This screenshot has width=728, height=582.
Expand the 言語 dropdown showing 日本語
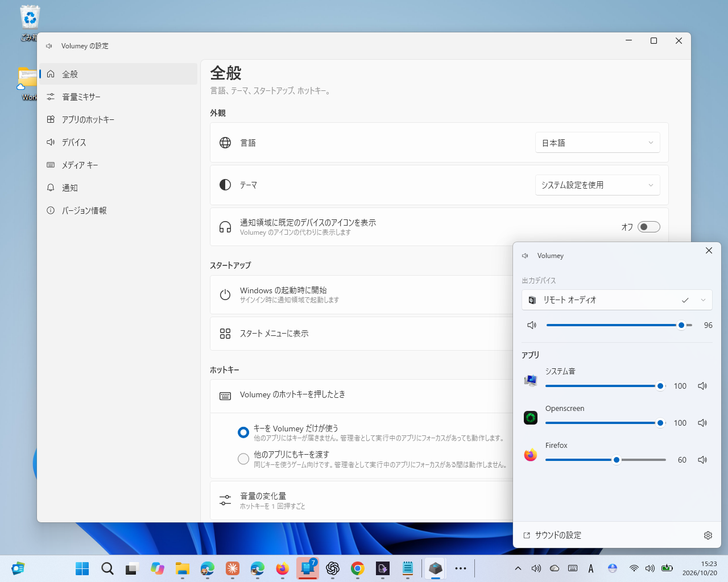pyautogui.click(x=597, y=143)
